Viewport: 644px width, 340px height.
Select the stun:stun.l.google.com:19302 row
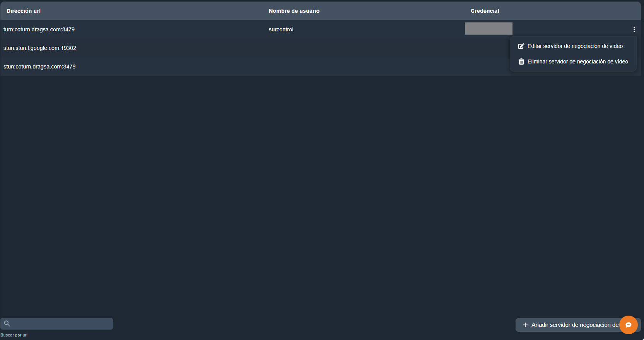click(40, 48)
